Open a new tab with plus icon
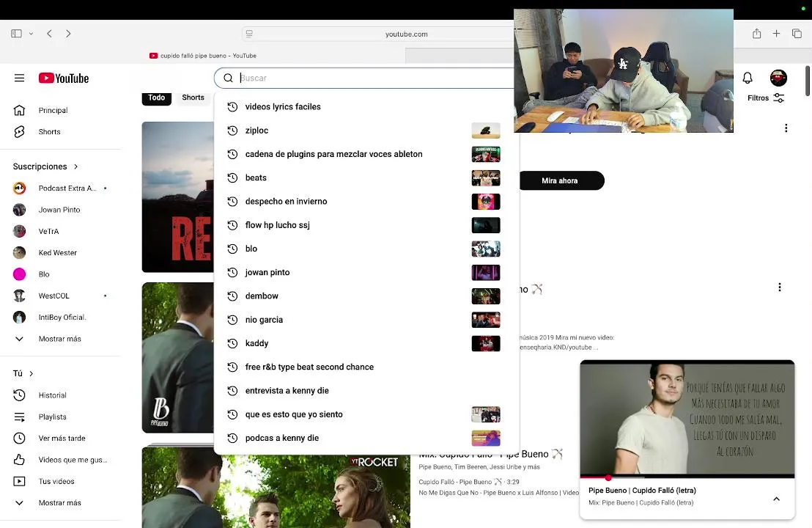The image size is (812, 528). coord(776,34)
